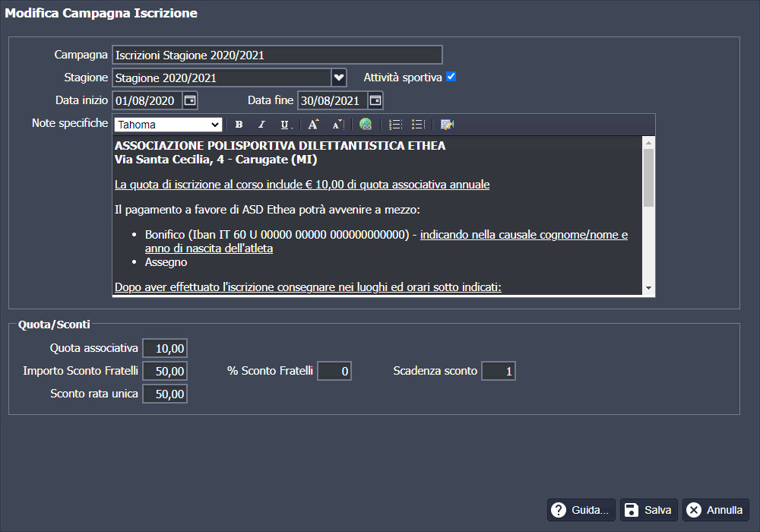Open the Stagione dropdown list
Screen dimensions: 760x532
pyautogui.click(x=339, y=78)
